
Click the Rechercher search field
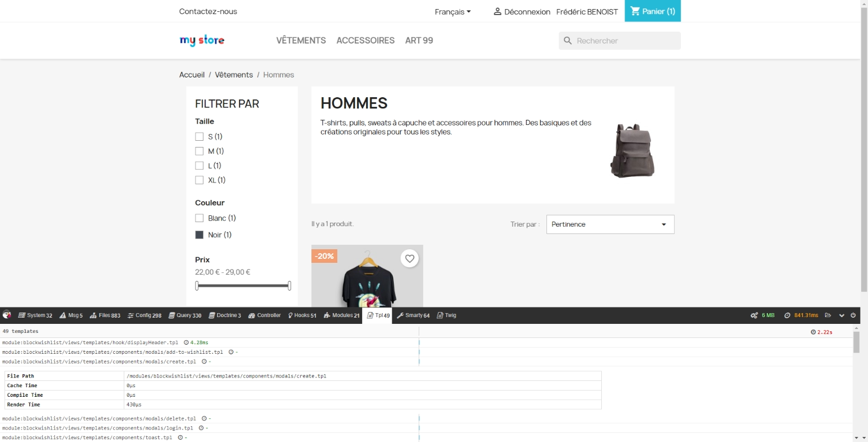click(x=625, y=41)
